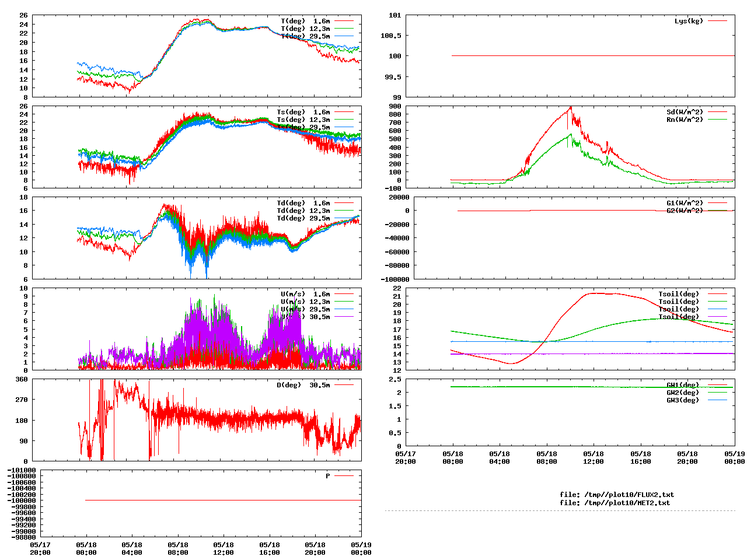Click the "Lys(kg)" legend label
The height and width of the screenshot is (560, 747).
click(x=689, y=21)
